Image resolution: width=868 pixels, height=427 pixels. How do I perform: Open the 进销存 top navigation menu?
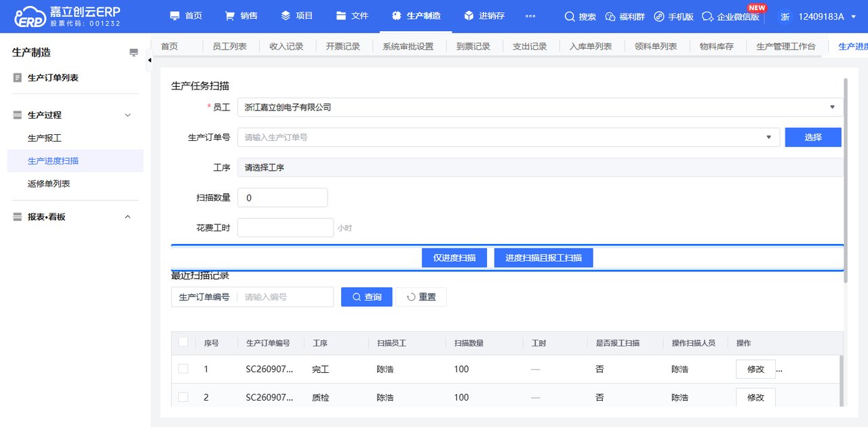click(x=484, y=16)
